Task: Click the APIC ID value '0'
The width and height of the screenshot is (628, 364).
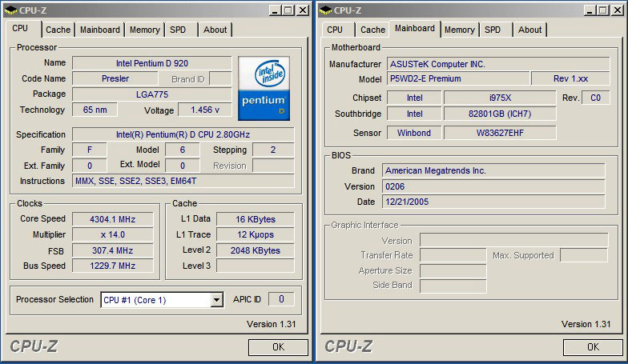Action: click(281, 299)
